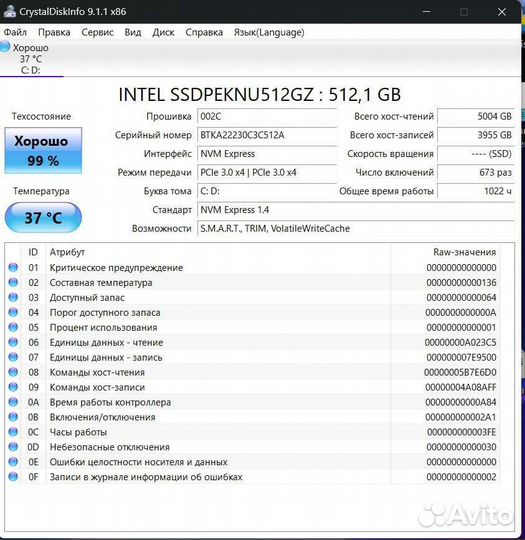Select the Включения/отключения row text
Viewport: 525px width, 540px height.
coord(102,417)
